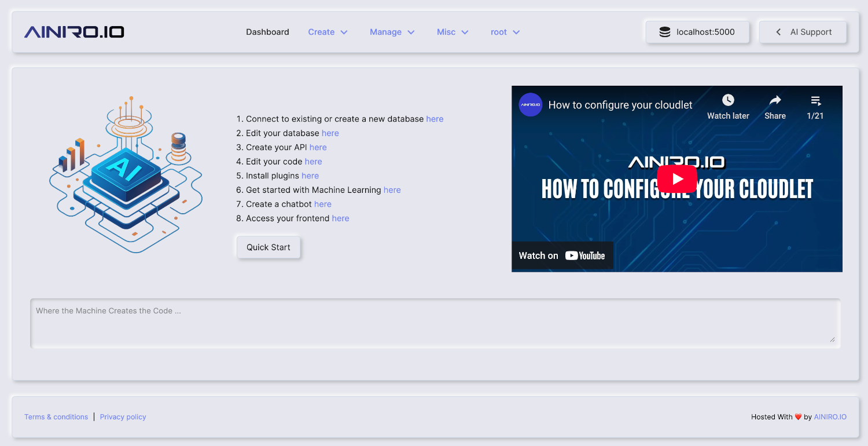This screenshot has width=868, height=446.
Task: Click the Quick Start button
Action: coord(269,247)
